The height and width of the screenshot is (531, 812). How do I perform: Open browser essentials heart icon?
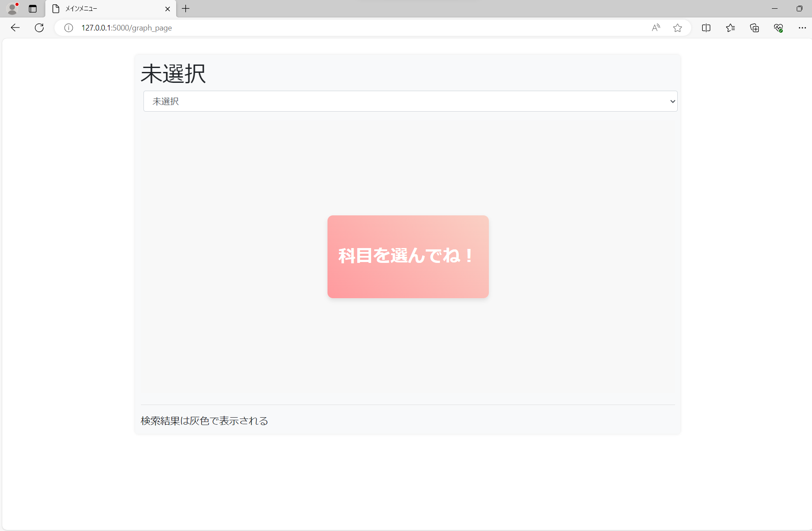pos(778,28)
